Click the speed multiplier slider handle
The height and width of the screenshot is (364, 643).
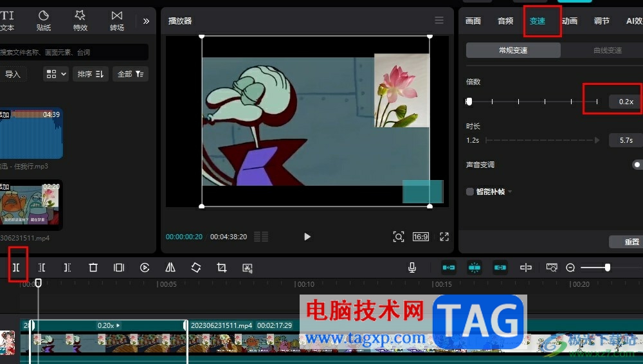[469, 102]
